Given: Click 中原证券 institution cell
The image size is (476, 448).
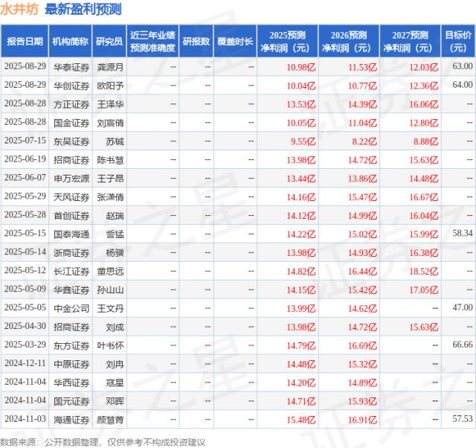Looking at the screenshot, I should [x=71, y=364].
